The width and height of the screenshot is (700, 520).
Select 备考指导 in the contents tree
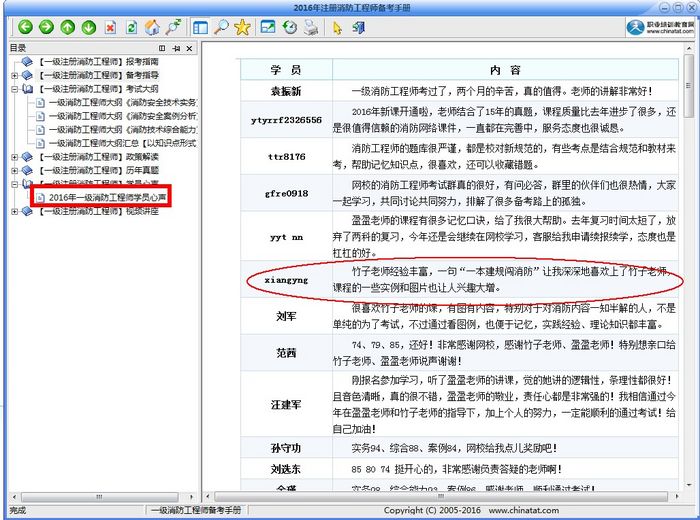coord(98,75)
